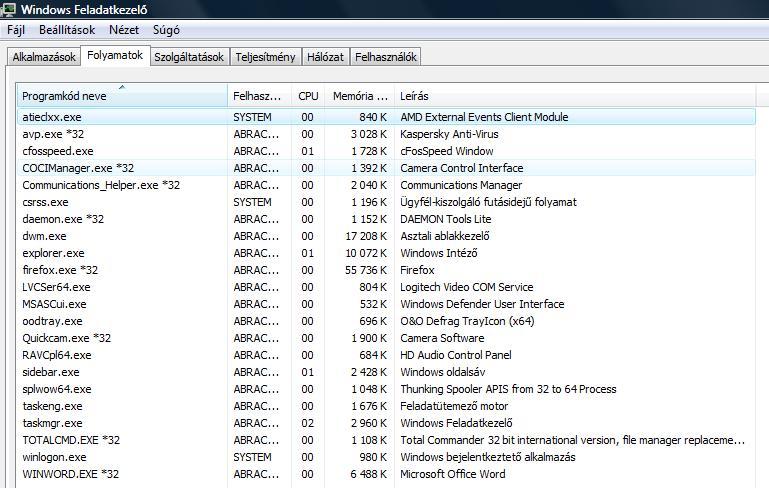Click the Feladatütemező motor description
This screenshot has height=488, width=769.
(x=454, y=406)
